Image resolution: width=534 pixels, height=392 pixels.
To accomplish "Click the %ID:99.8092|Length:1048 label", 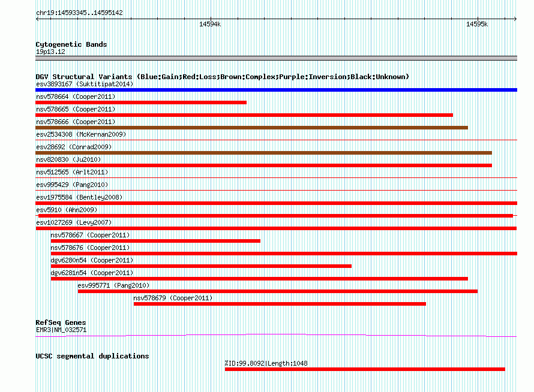I will click(x=266, y=363).
